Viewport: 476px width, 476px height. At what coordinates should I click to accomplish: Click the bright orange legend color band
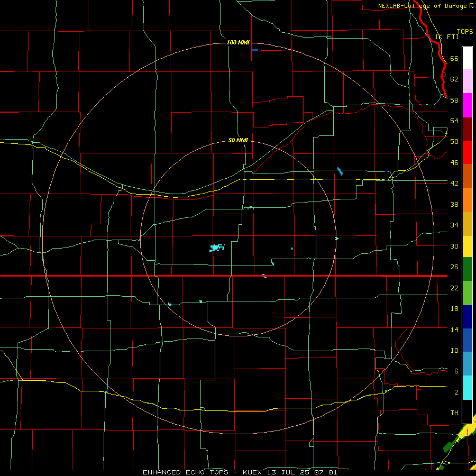(467, 200)
